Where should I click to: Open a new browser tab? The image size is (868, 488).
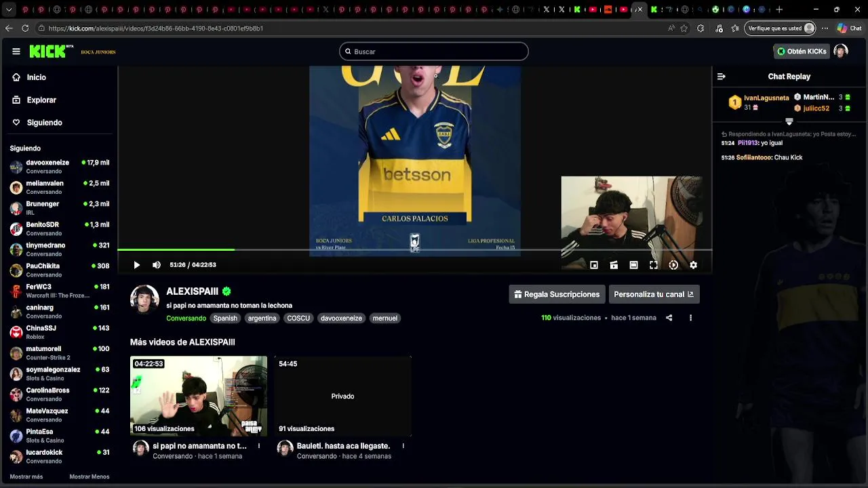(x=779, y=9)
